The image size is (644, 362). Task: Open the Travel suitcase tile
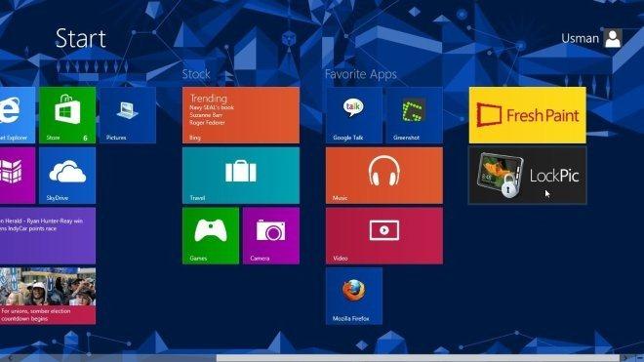point(241,176)
